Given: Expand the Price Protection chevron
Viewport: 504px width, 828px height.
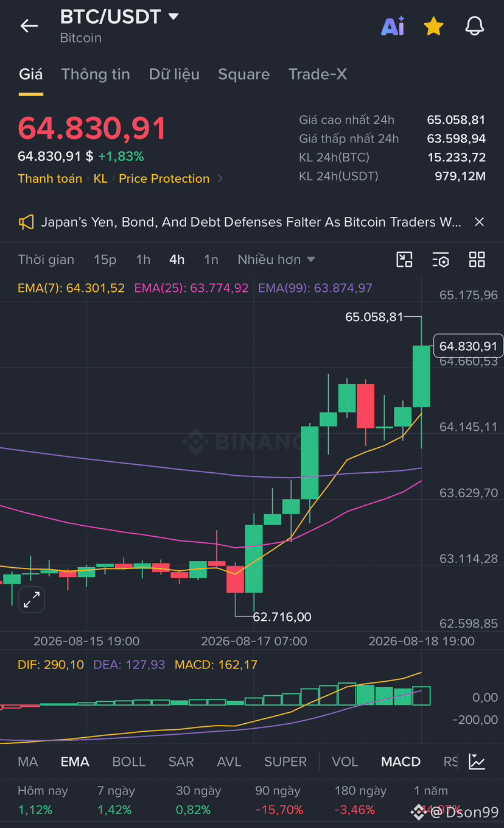Looking at the screenshot, I should point(220,179).
